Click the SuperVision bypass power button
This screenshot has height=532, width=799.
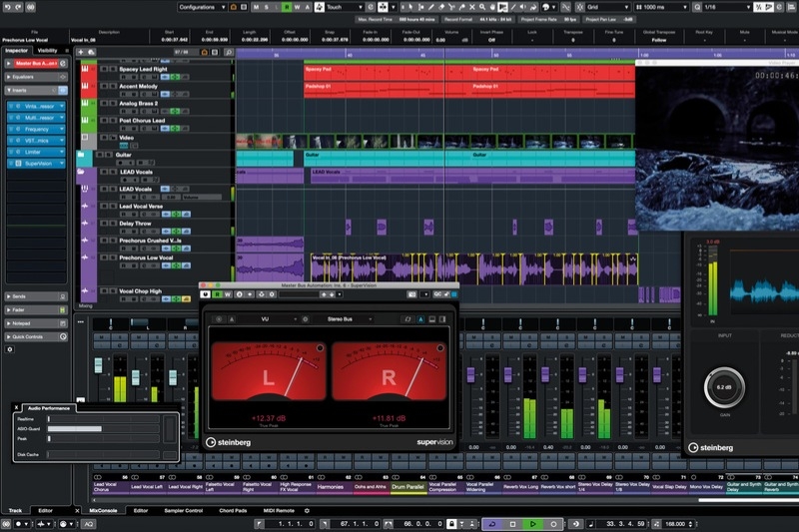[206, 294]
